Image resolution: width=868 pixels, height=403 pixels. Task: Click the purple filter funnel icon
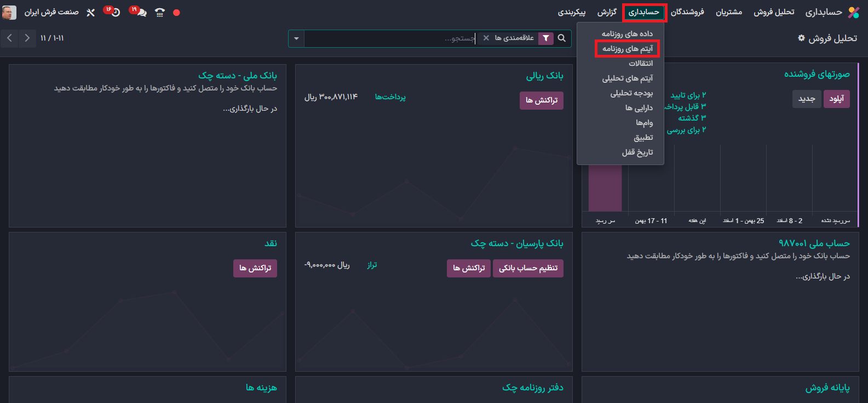pos(546,38)
